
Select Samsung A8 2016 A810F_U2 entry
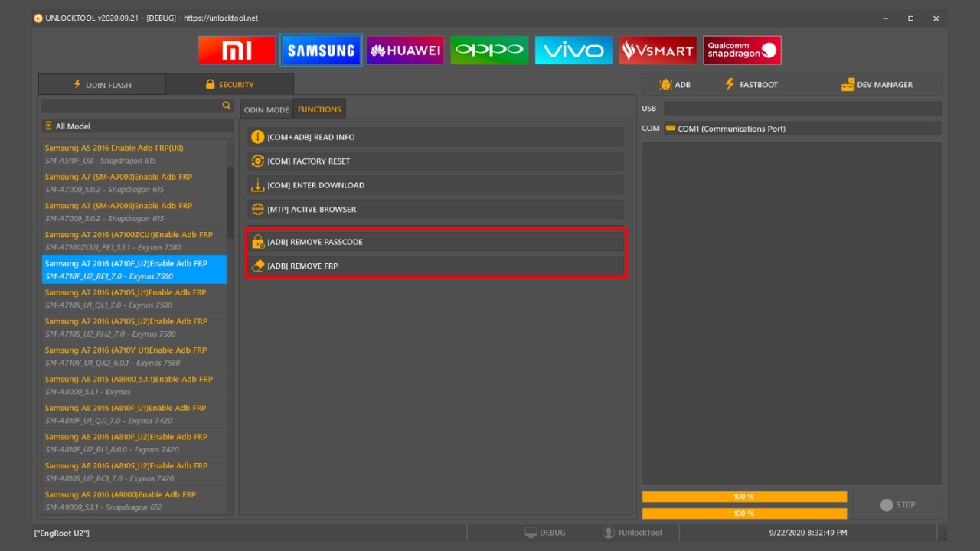tap(134, 443)
